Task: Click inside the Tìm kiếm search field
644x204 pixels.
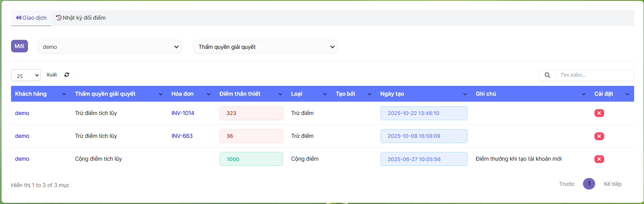Action: tap(594, 75)
